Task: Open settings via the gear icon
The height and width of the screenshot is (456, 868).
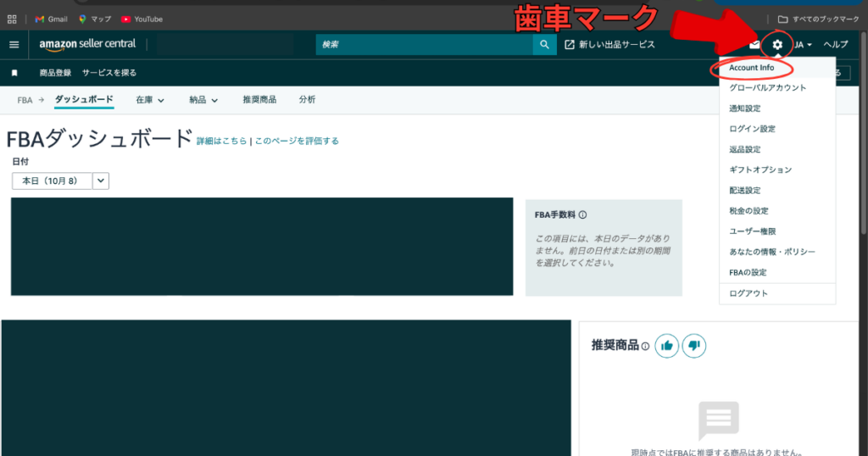Action: pos(777,44)
